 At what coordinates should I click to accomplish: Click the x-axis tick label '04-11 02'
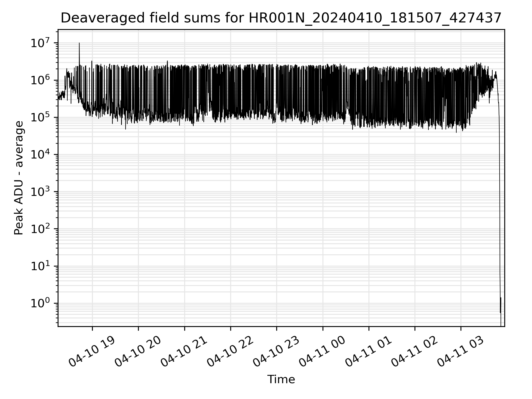click(x=415, y=351)
